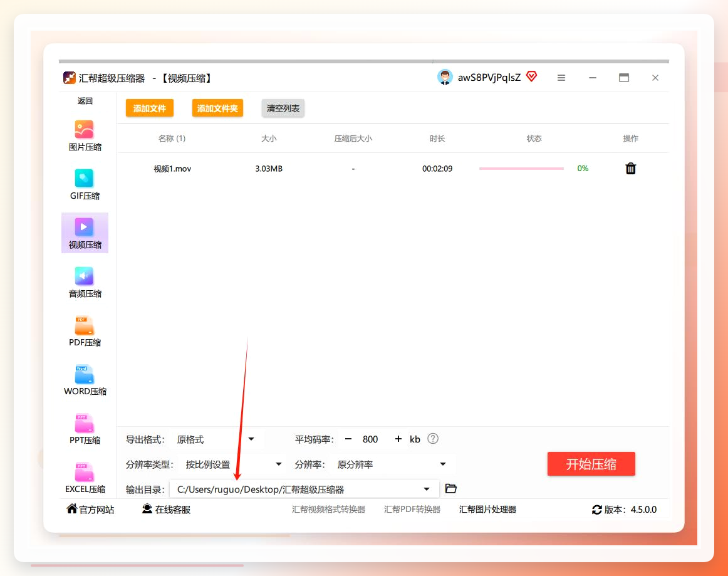Open the GIF压缩 tool

pyautogui.click(x=85, y=184)
